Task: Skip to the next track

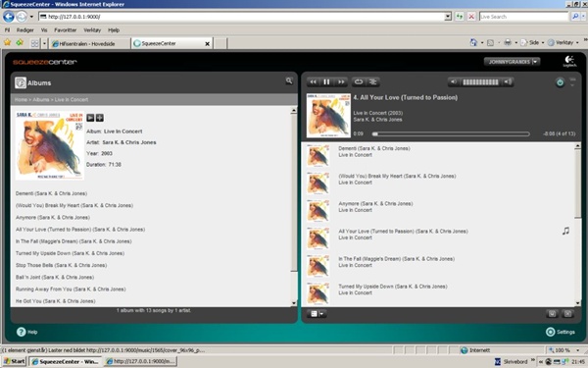Action: (x=340, y=81)
